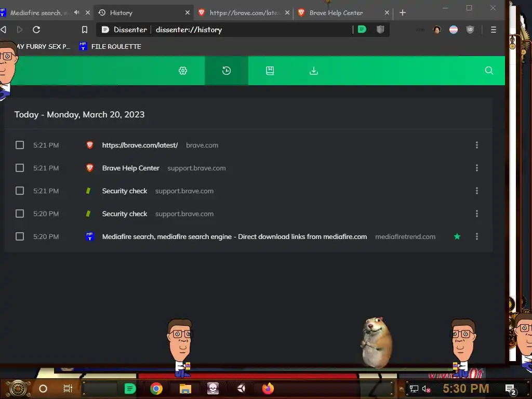Check the box for https://brave.com/latest/ entry
The height and width of the screenshot is (399, 532).
(20, 145)
